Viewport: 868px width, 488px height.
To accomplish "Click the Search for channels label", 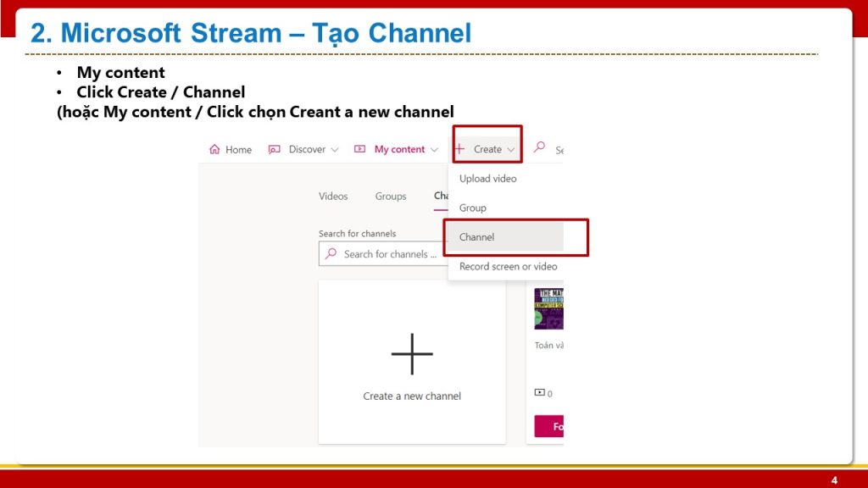I will pyautogui.click(x=358, y=234).
